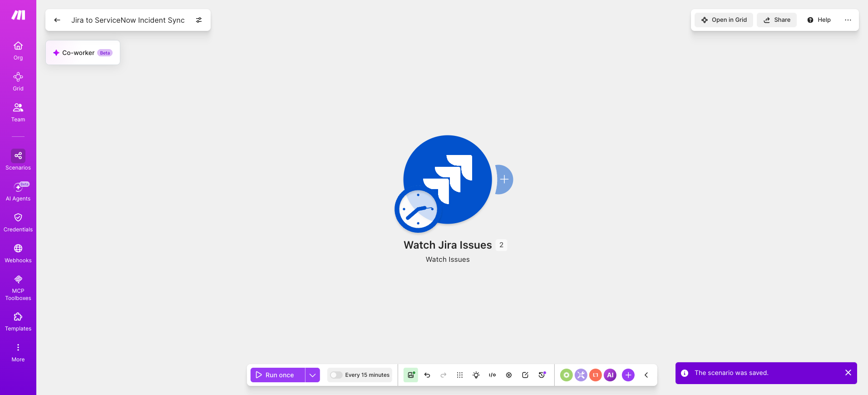Open the Grid section in sidebar

click(x=18, y=82)
